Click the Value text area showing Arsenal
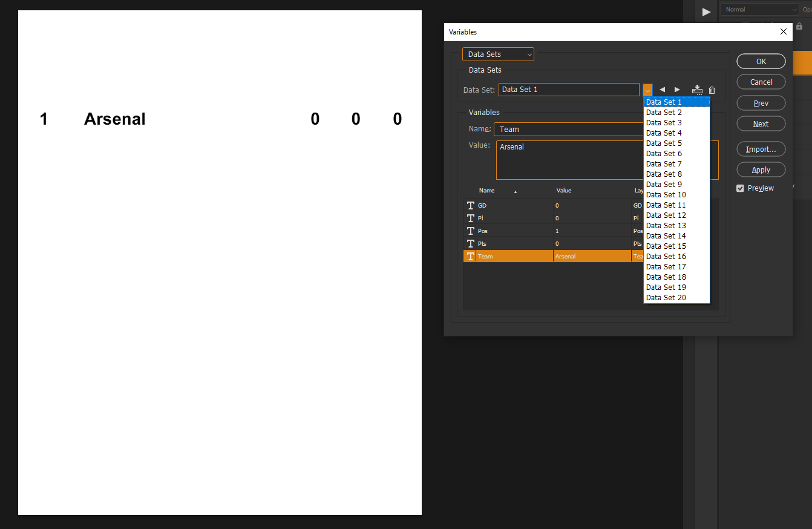Screen dimensions: 812x529 pyautogui.click(x=569, y=160)
